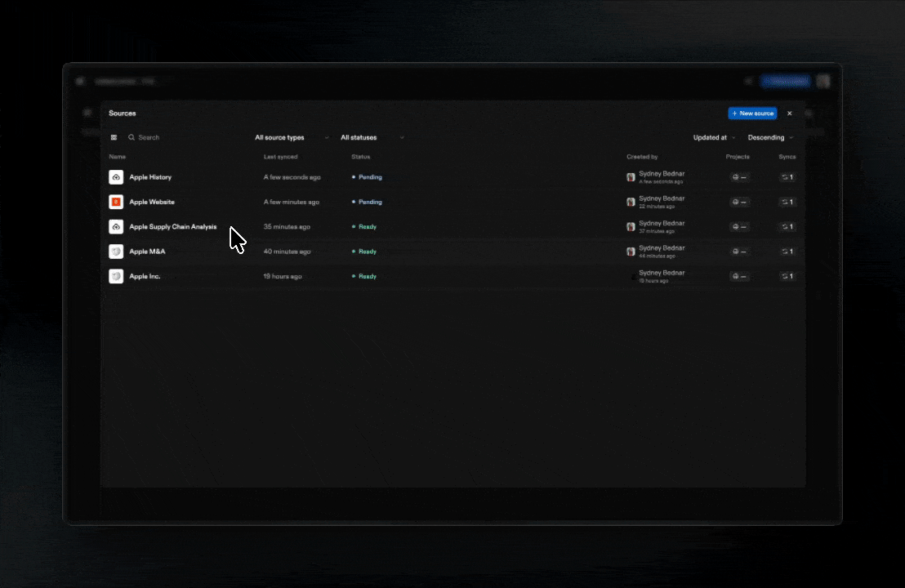
Task: Click the Created by column header
Action: (x=642, y=156)
